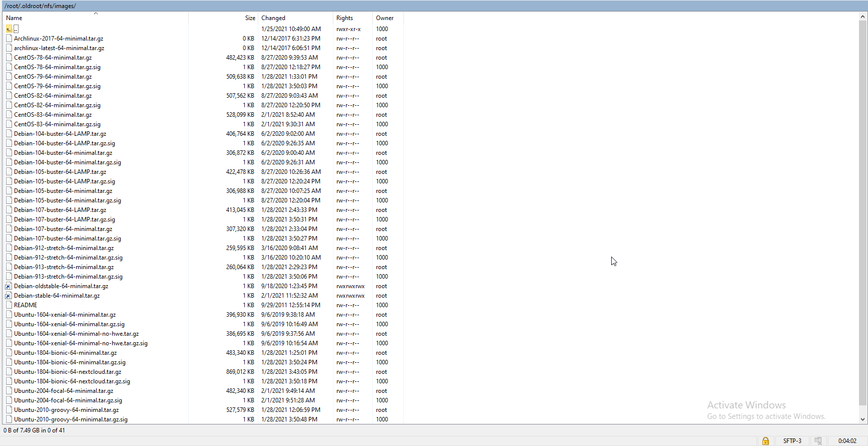Click the icon next to CentOS-79-64-minimal.tar.gz.sig

point(9,86)
